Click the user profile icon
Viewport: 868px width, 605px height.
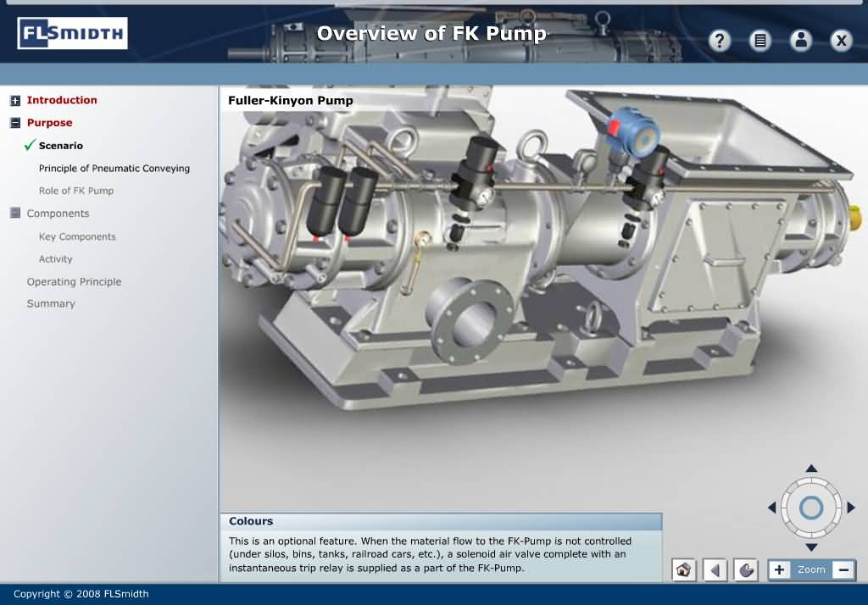[800, 40]
